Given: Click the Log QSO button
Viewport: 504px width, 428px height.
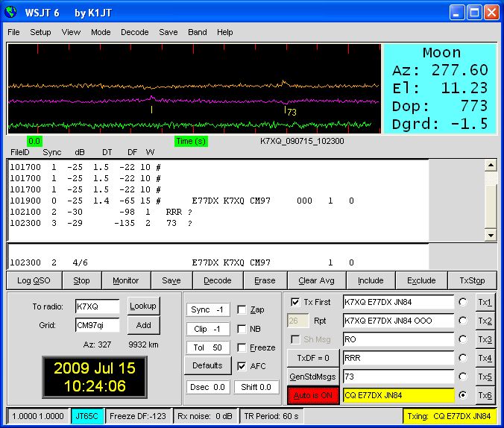Looking at the screenshot, I should click(34, 280).
